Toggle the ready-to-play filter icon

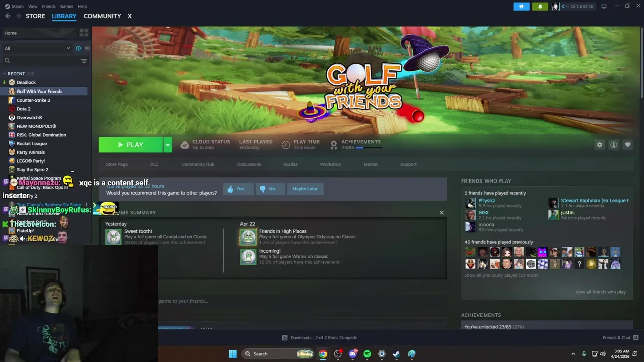point(87,48)
